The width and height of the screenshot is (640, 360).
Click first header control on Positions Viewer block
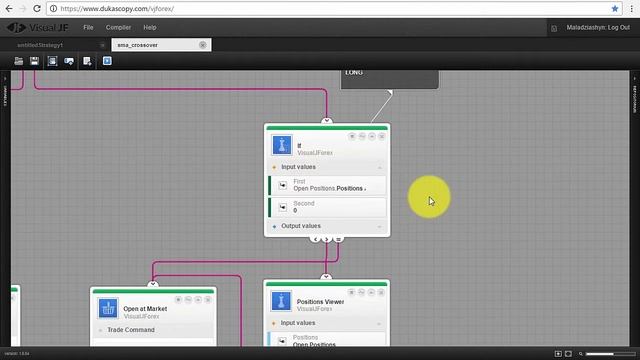coord(351,292)
